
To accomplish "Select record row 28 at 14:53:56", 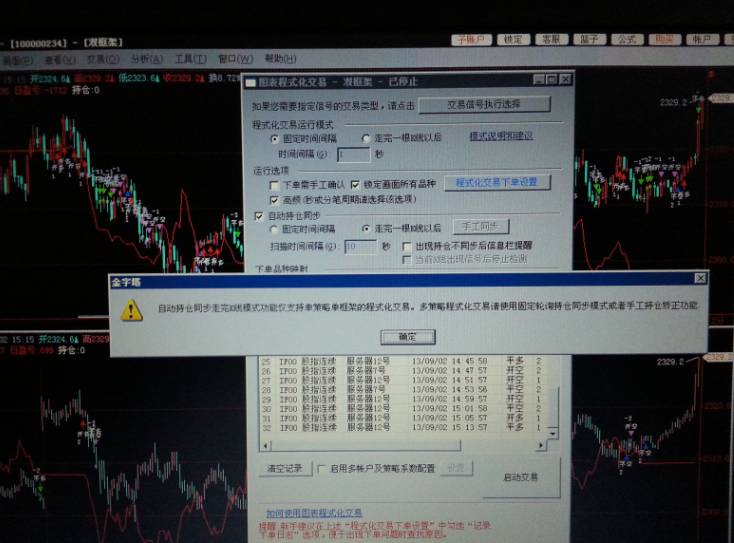I will [x=402, y=389].
